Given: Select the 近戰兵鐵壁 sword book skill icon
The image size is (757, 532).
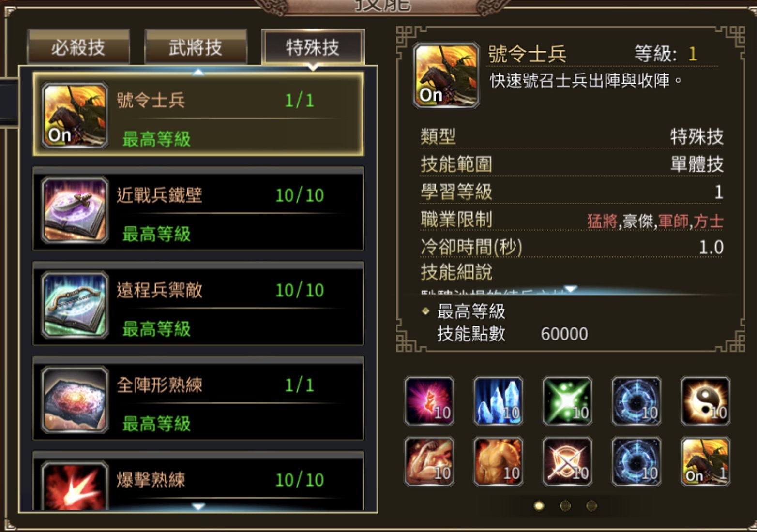Looking at the screenshot, I should point(75,210).
